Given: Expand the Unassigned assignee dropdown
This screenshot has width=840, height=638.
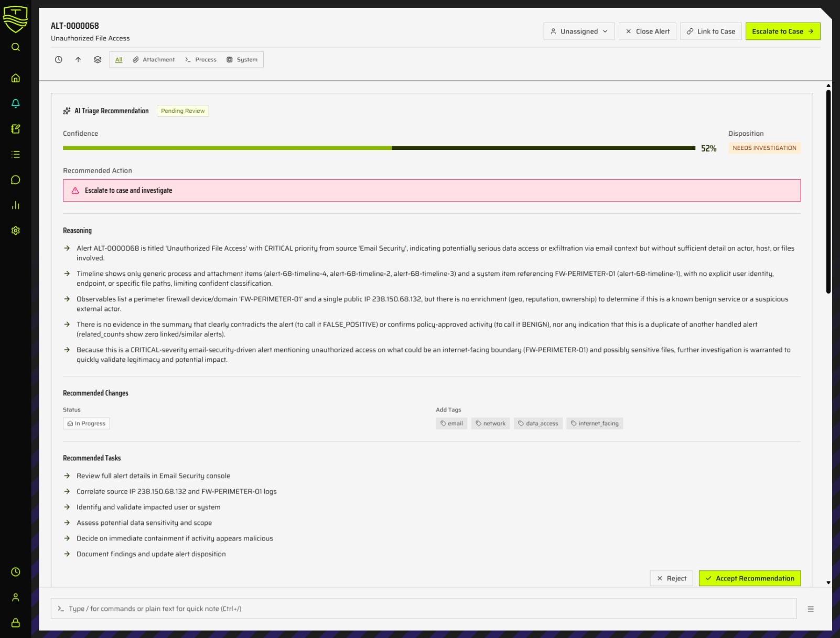Looking at the screenshot, I should [579, 31].
